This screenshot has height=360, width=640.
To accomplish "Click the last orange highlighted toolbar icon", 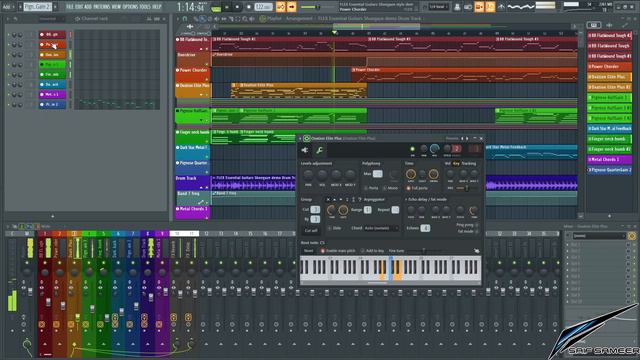I will pos(490,7).
